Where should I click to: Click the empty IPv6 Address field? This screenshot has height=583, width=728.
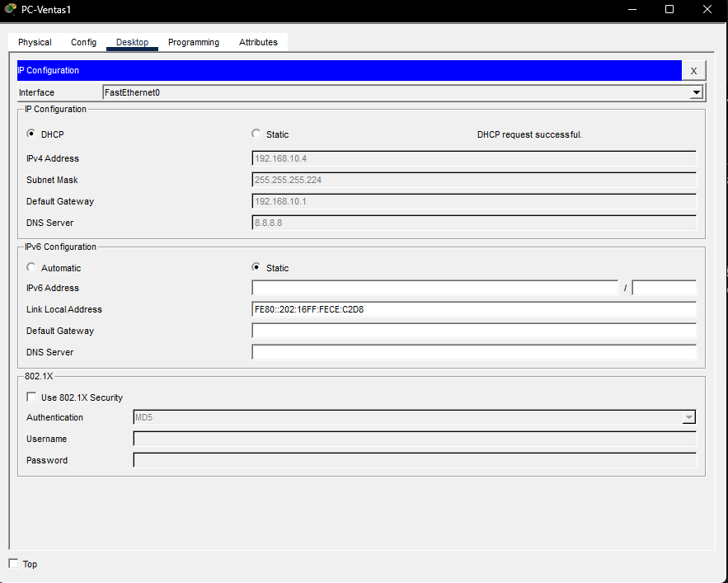point(435,288)
